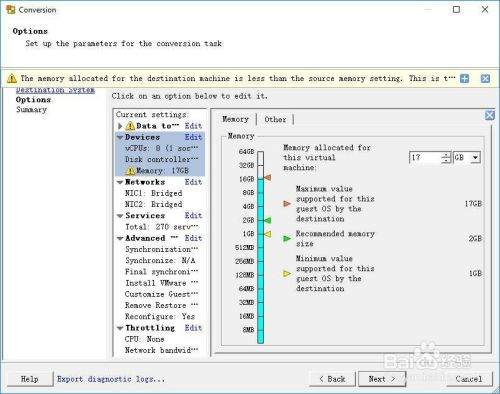Viewport: 500px width, 394px height.
Task: Select the Network bandwid... row
Action: 160,350
